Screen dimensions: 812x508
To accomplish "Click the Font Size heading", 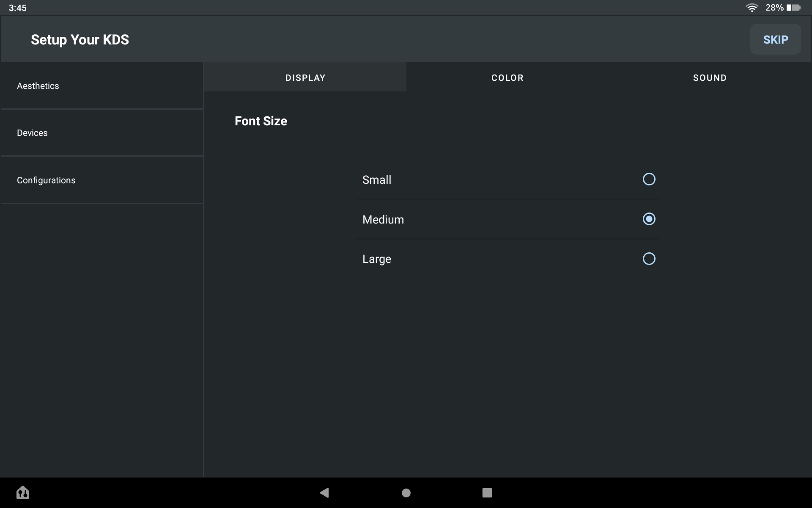I will point(261,121).
